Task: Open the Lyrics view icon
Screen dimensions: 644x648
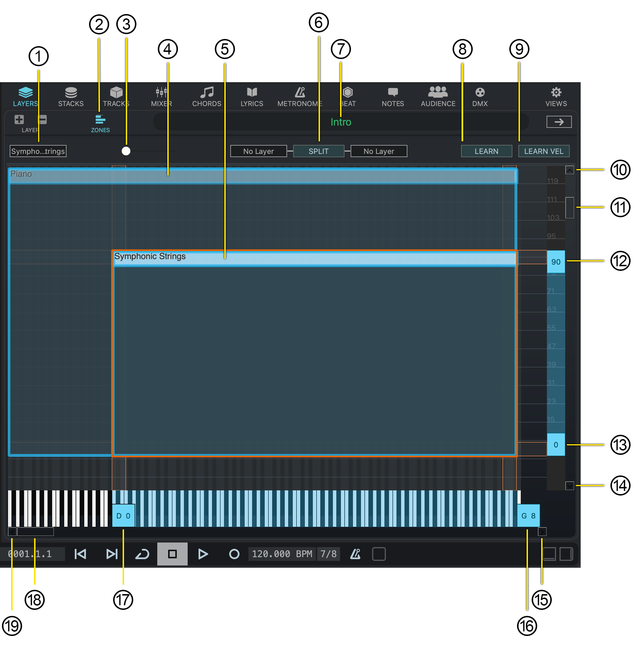Action: 252,93
